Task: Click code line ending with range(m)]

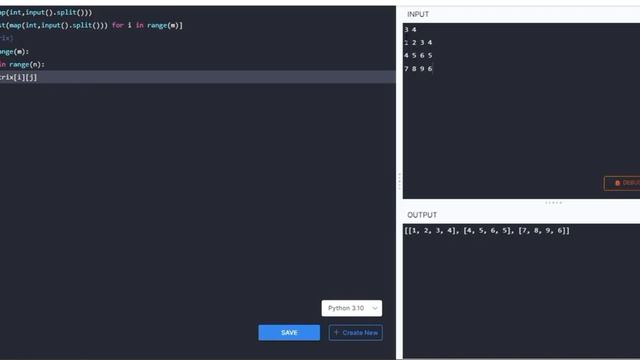Action: tap(91, 25)
